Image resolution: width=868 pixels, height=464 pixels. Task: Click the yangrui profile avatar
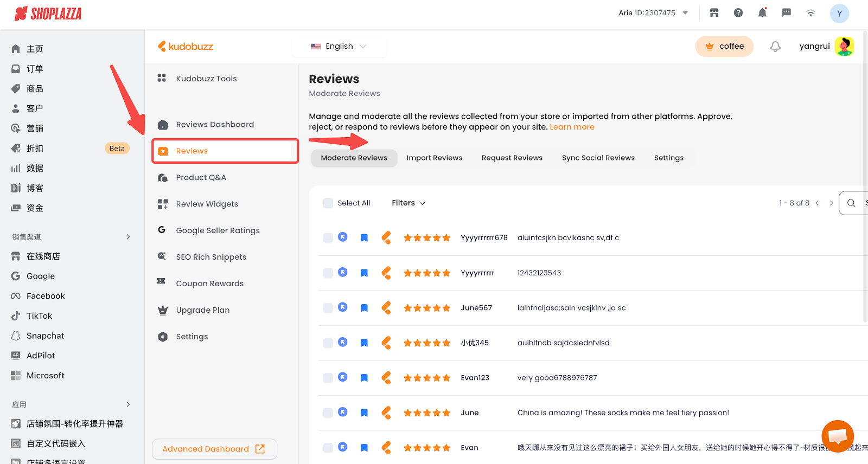[x=844, y=47]
